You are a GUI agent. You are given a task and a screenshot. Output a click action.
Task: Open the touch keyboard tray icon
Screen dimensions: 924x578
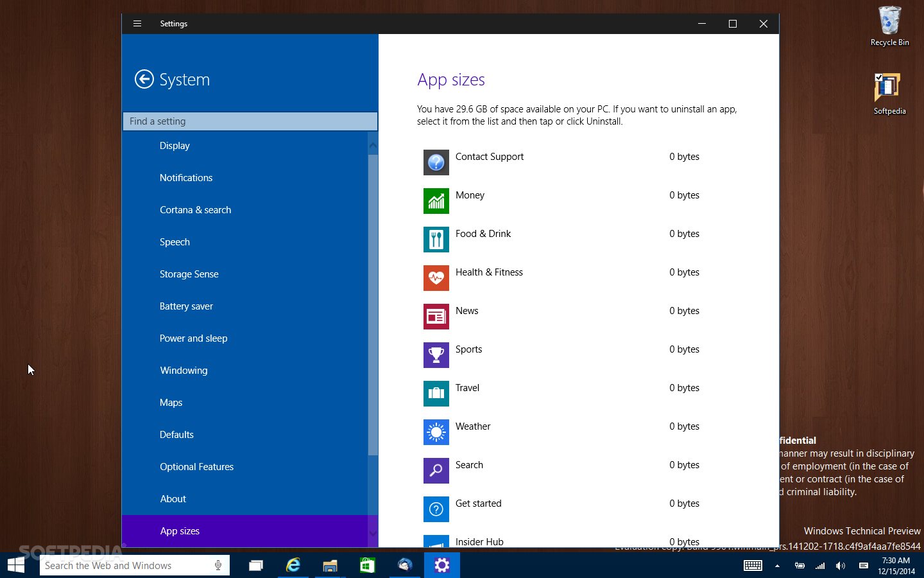(x=753, y=566)
